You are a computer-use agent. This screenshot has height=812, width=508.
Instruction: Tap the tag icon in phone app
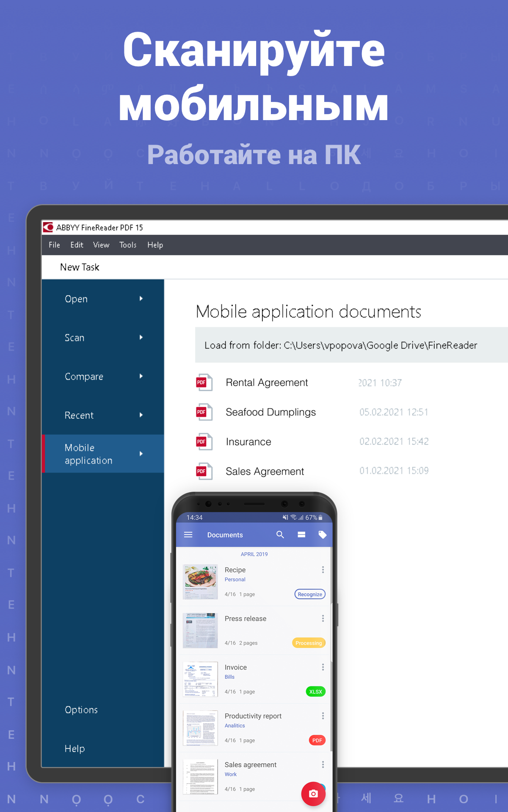[x=323, y=535]
